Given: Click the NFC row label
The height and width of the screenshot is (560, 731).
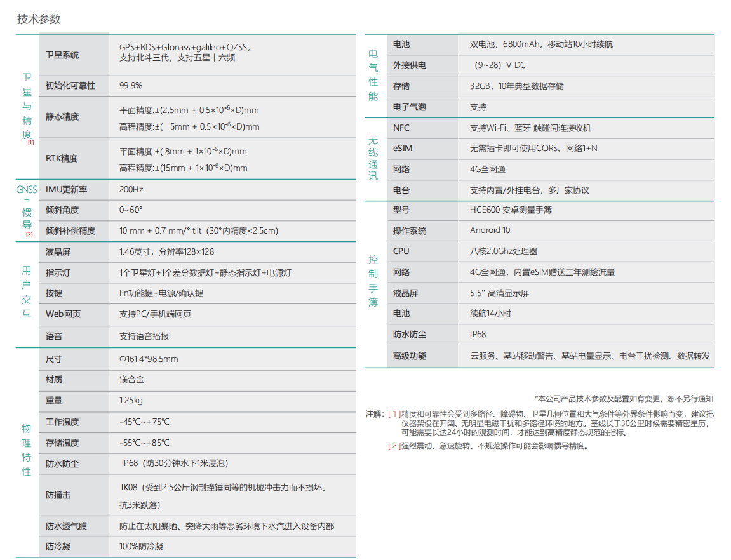Looking at the screenshot, I should tap(400, 128).
